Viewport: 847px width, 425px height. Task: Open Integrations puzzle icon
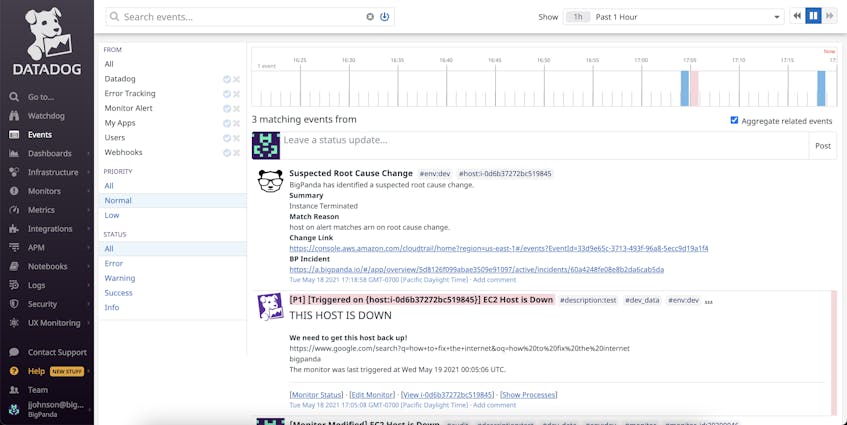14,229
